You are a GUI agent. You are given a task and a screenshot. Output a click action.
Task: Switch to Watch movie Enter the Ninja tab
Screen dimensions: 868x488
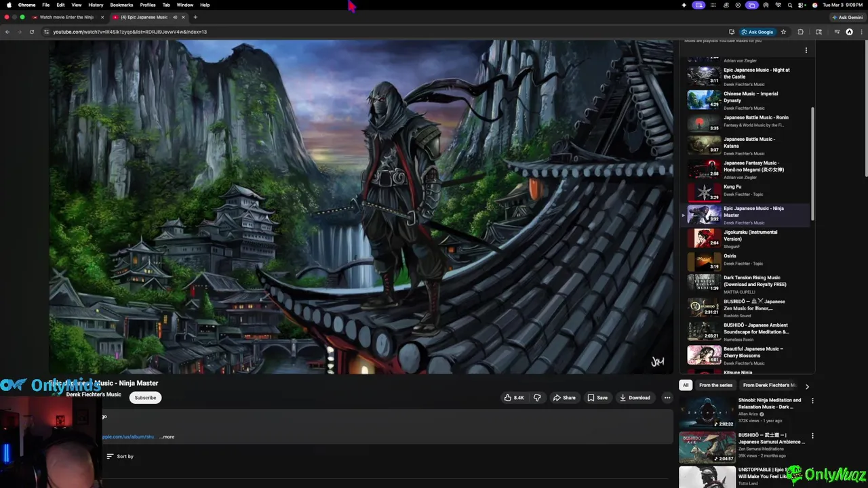click(x=66, y=17)
